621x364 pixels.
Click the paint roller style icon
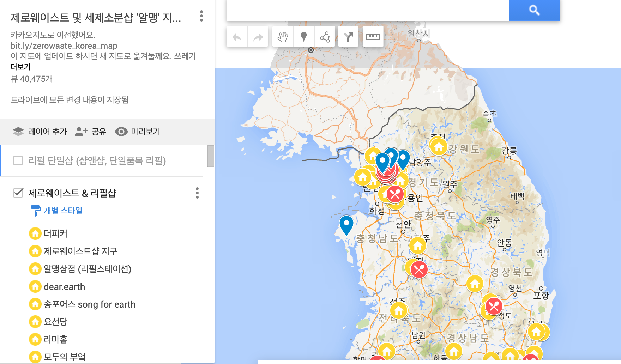click(35, 211)
